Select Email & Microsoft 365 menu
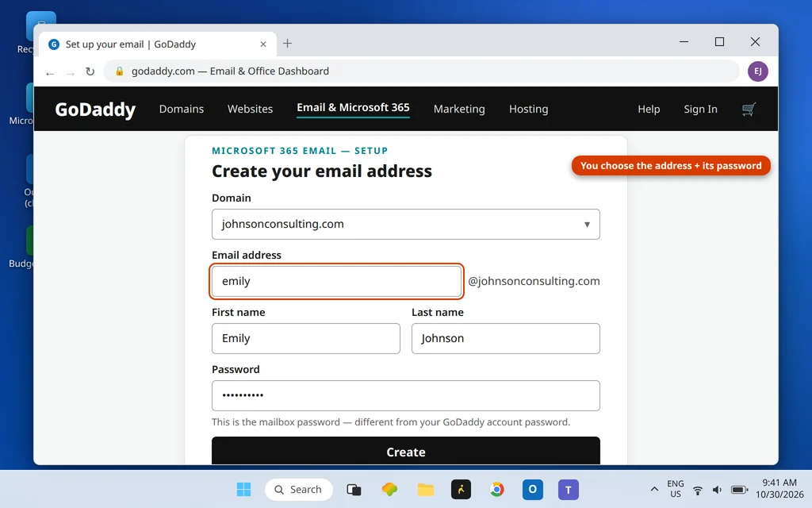812x508 pixels. click(x=353, y=108)
